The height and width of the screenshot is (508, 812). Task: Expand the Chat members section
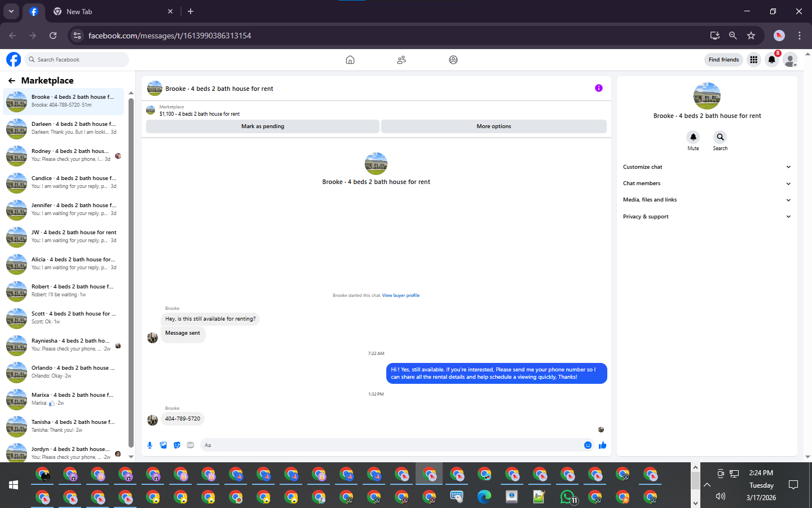tap(707, 183)
